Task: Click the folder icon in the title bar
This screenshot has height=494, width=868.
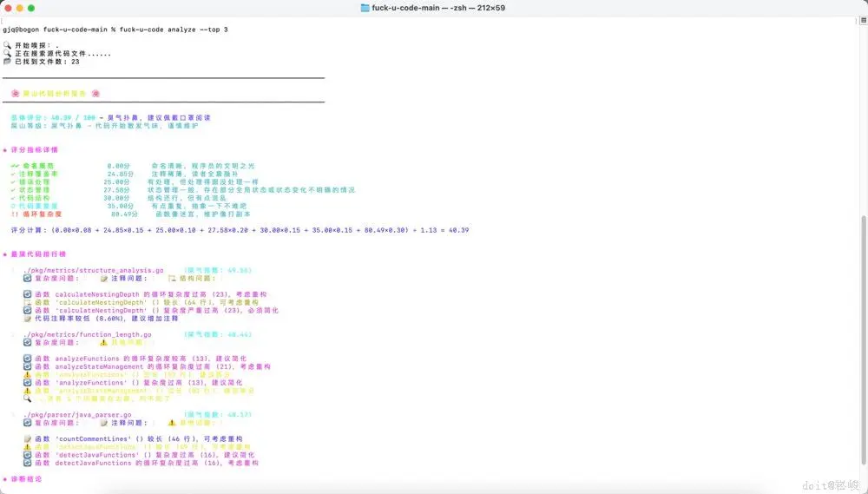Action: 365,8
